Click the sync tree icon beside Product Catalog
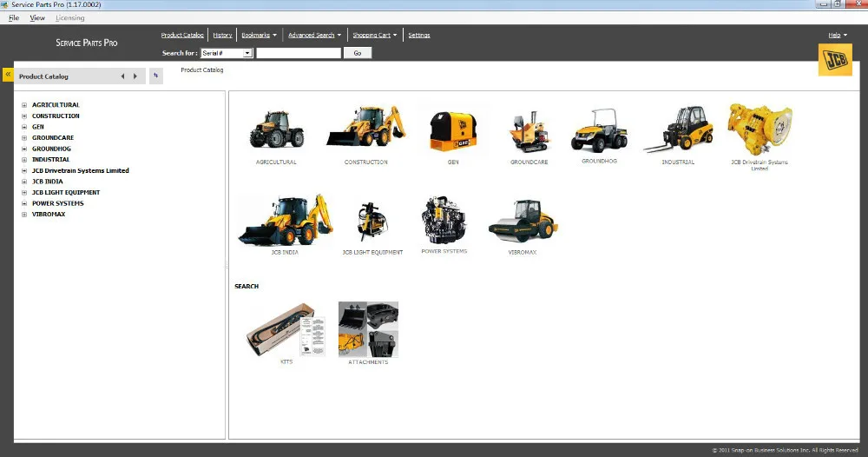This screenshot has width=868, height=457. pos(156,76)
